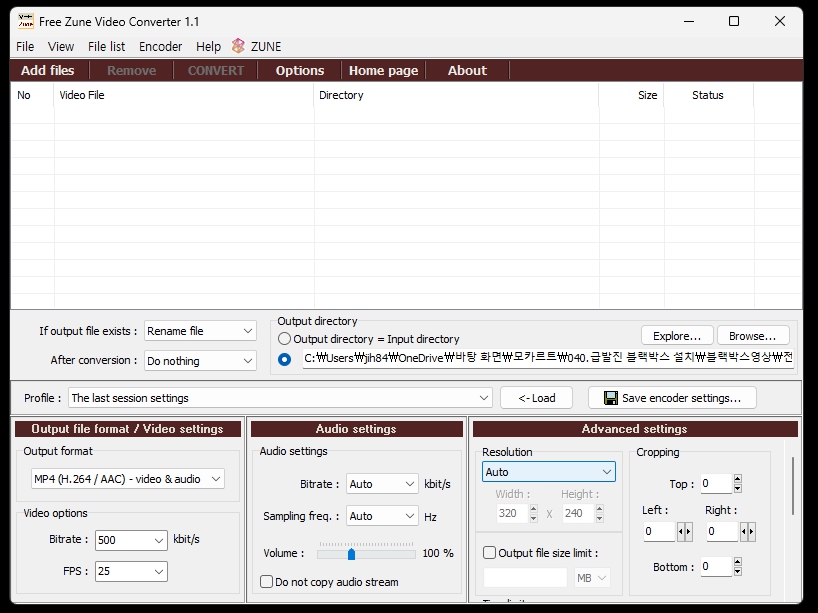Click the Advanced settings panel header
Viewport: 818px width, 613px height.
(x=635, y=429)
